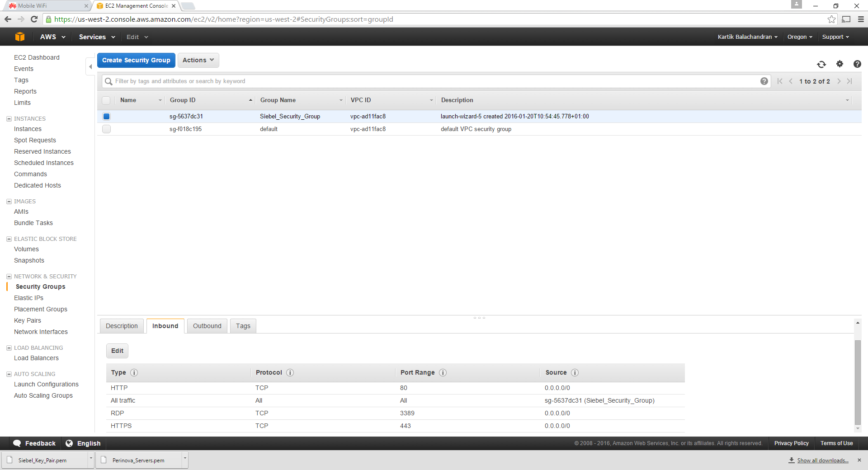Close the Mobile WiFi browser tab
868x470 pixels.
(86, 6)
